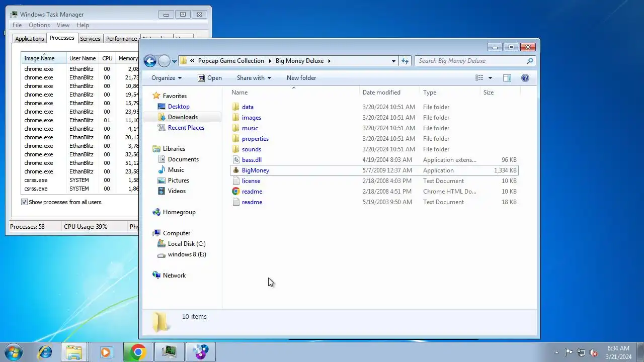The width and height of the screenshot is (644, 362).
Task: Open Task Manager's View menu
Action: pos(63,25)
